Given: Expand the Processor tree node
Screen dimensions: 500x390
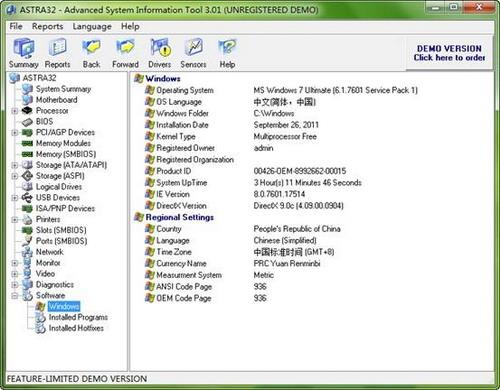Looking at the screenshot, I should (15, 111).
